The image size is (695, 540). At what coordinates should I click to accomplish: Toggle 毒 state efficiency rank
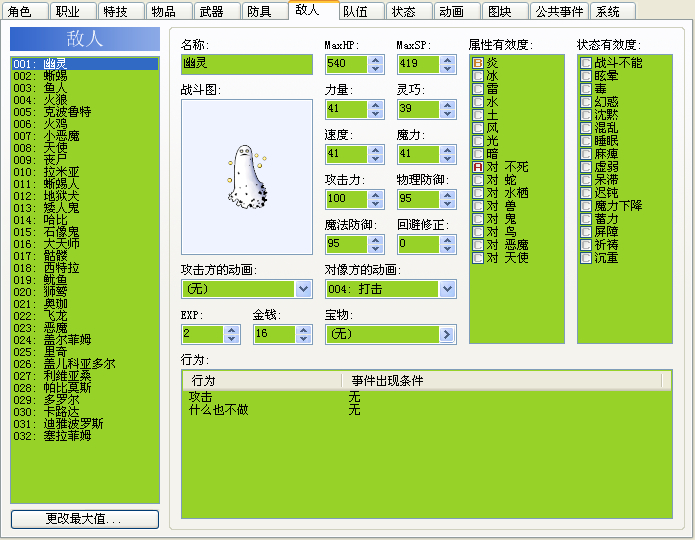tap(586, 89)
